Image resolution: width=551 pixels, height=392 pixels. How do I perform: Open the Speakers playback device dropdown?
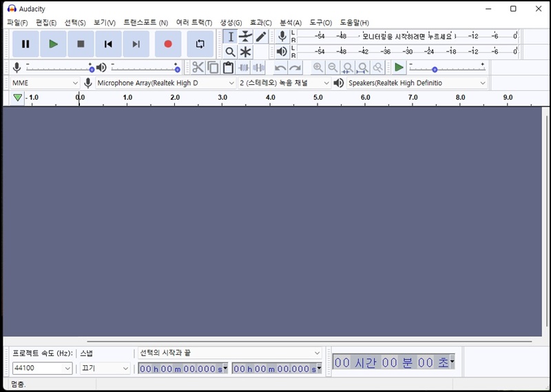coord(417,83)
